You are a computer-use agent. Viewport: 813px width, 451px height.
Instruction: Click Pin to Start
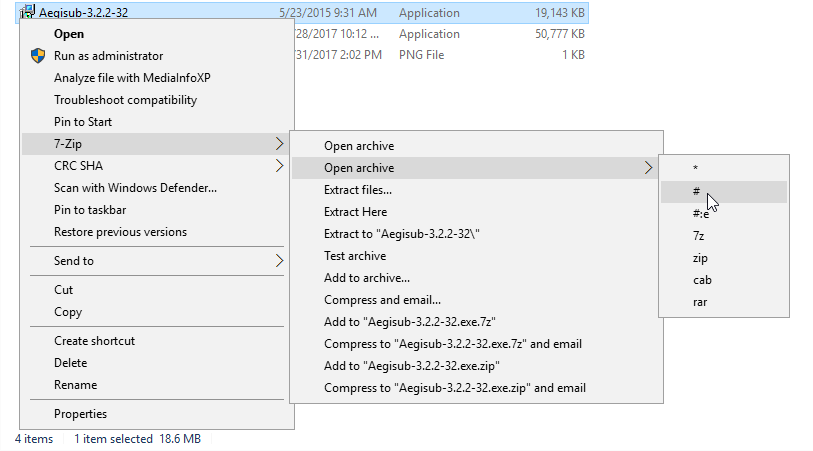coord(83,122)
